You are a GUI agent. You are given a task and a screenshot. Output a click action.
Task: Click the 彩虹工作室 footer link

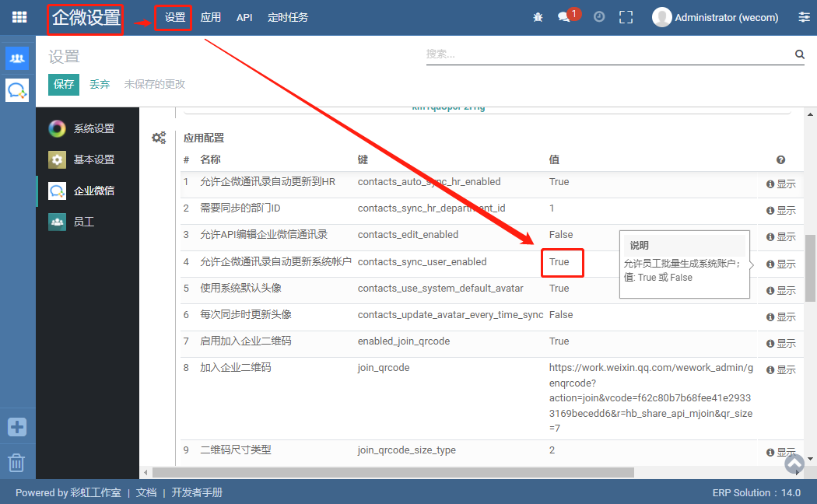coord(96,492)
